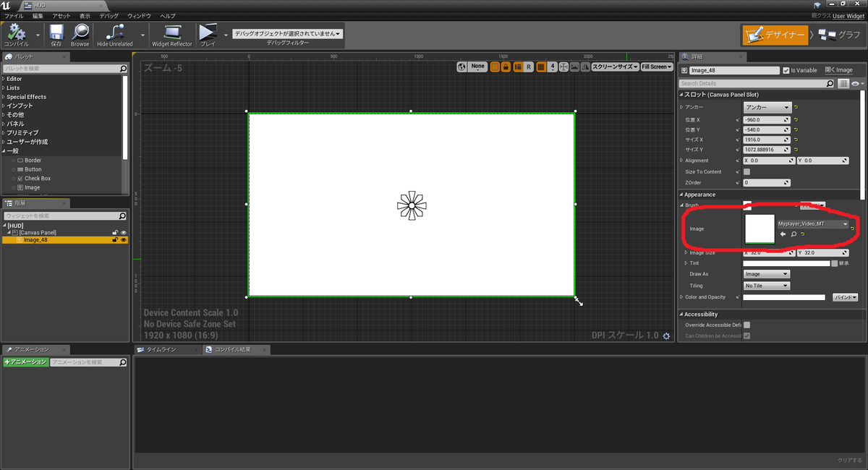The width and height of the screenshot is (868, 470).
Task: Toggle the dashed outline icon in viewport
Action: coord(495,67)
